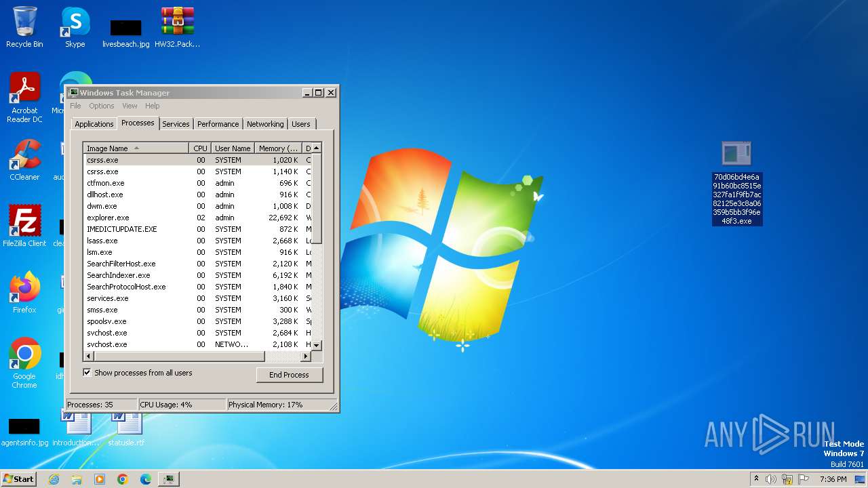Image resolution: width=868 pixels, height=488 pixels.
Task: Switch to the Applications tab
Action: pyautogui.click(x=94, y=124)
